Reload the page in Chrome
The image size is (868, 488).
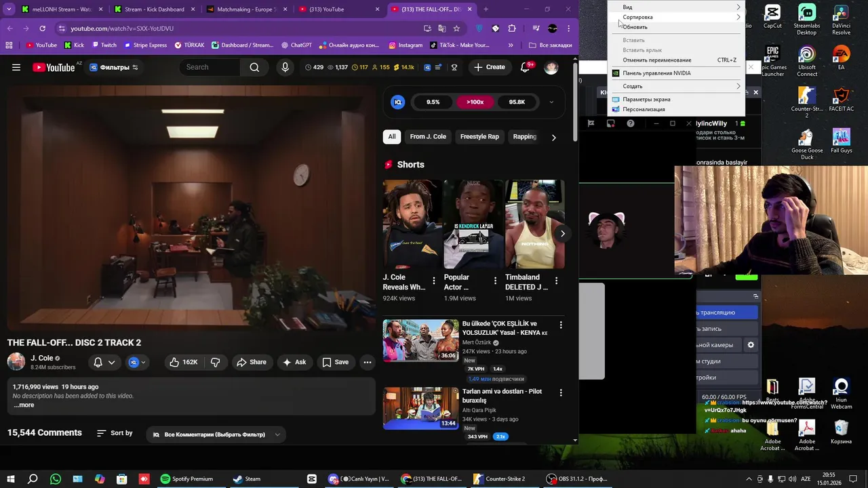42,28
